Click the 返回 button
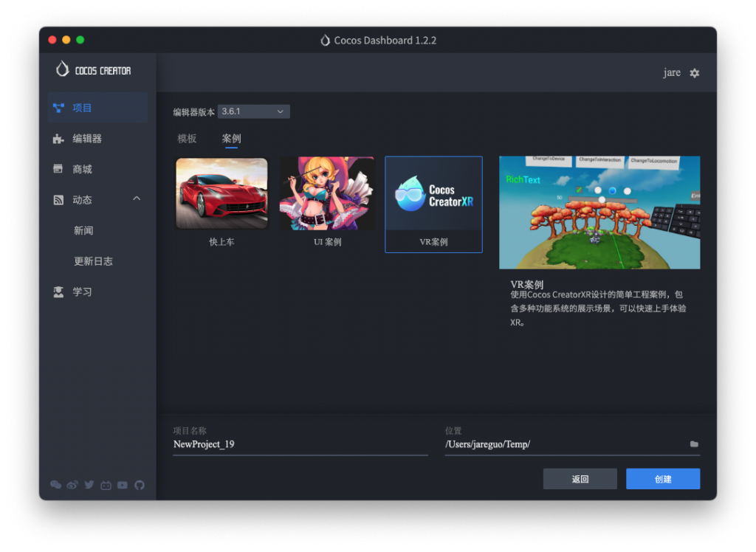This screenshot has width=756, height=552. pyautogui.click(x=580, y=479)
